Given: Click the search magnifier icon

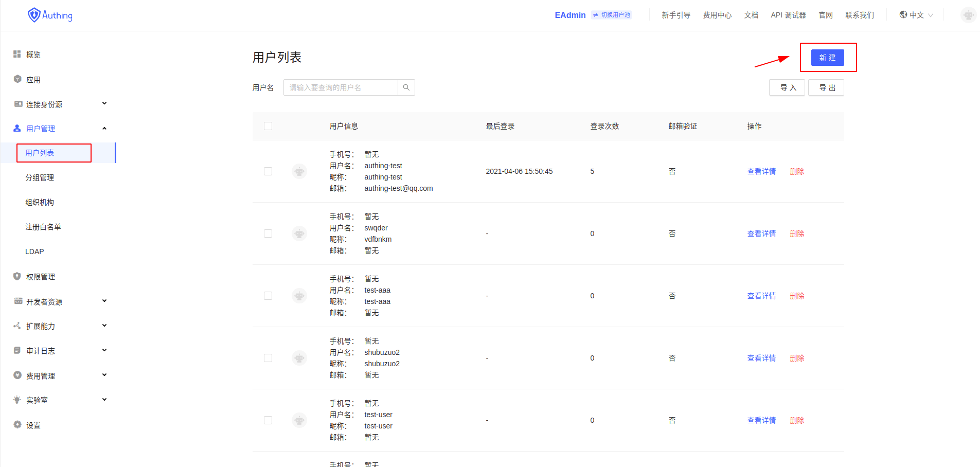Looking at the screenshot, I should [406, 87].
